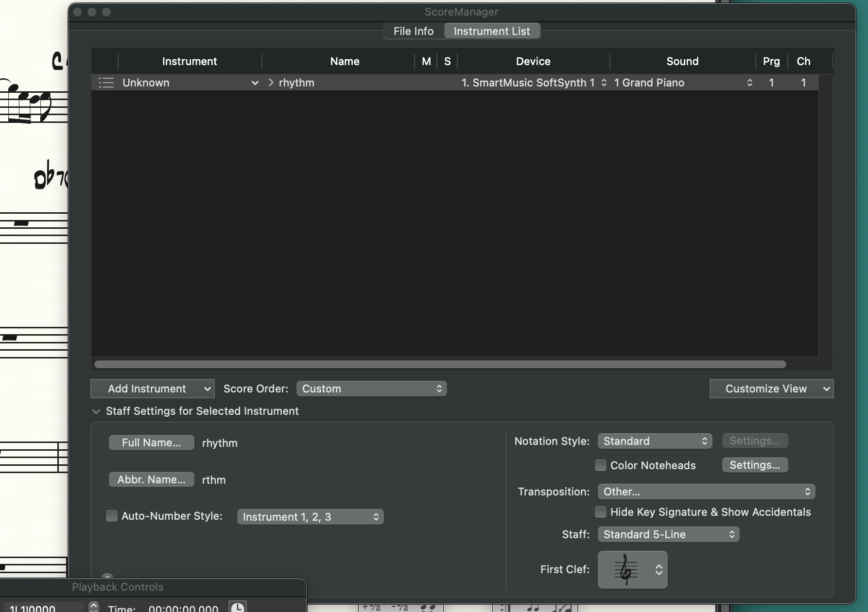868x612 pixels.
Task: Open the Unknown instrument dropdown
Action: tap(255, 83)
